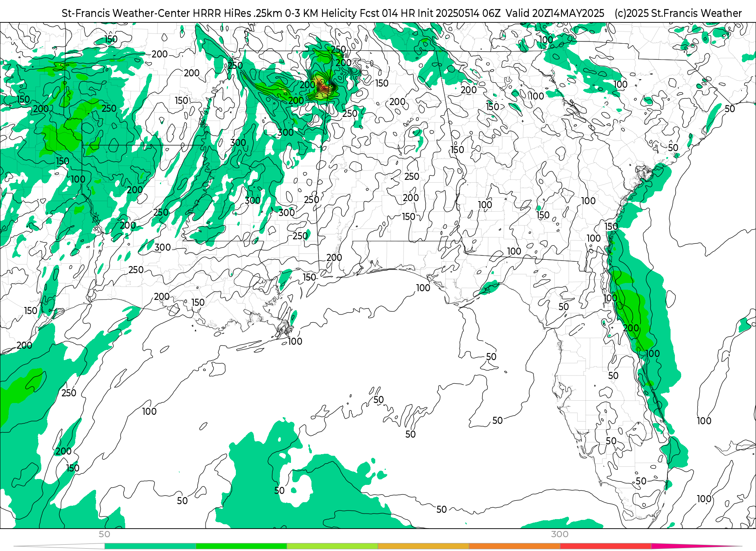Click the gray '50' color bar label

[x=104, y=534]
